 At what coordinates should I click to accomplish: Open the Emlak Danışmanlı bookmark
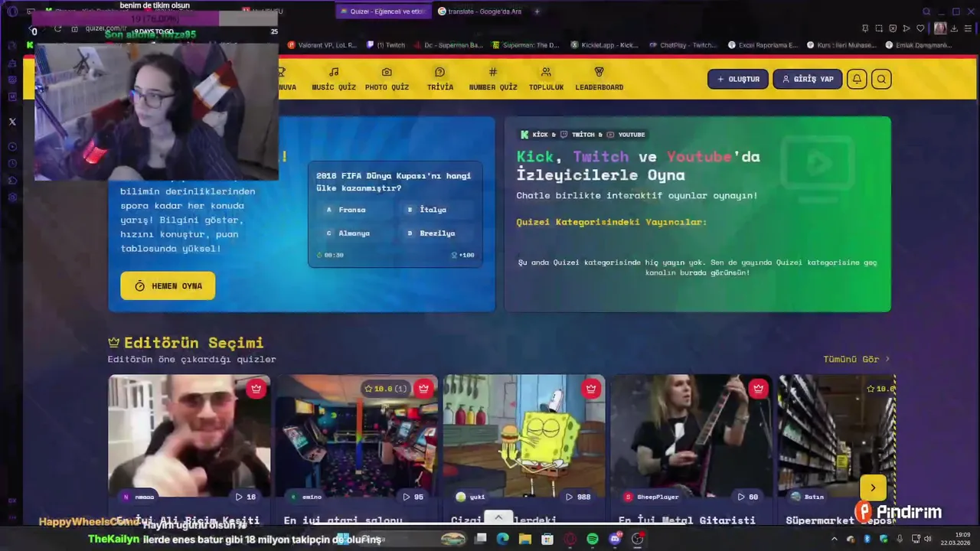coord(919,45)
